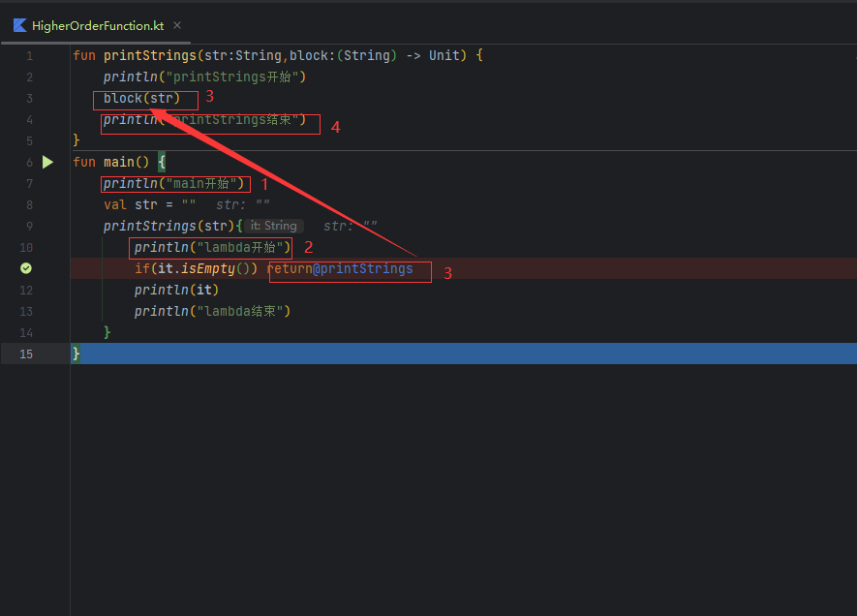857x616 pixels.
Task: Click the closing green brace on line 14
Action: (107, 332)
